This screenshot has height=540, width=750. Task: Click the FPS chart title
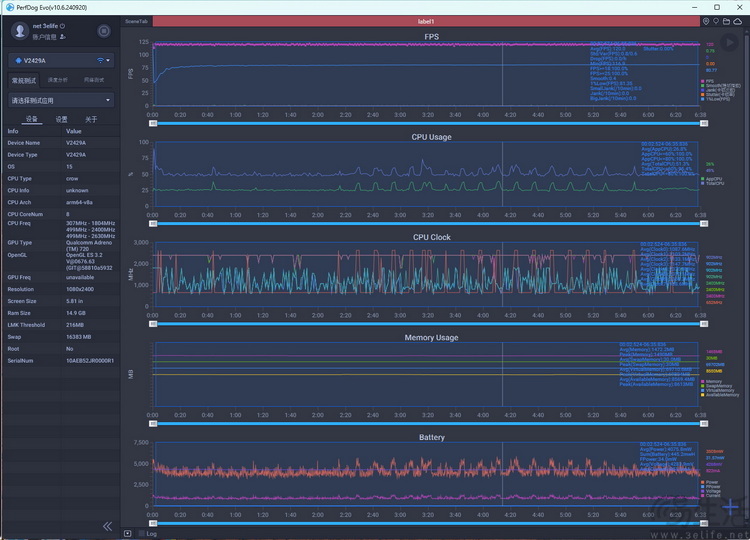(431, 37)
